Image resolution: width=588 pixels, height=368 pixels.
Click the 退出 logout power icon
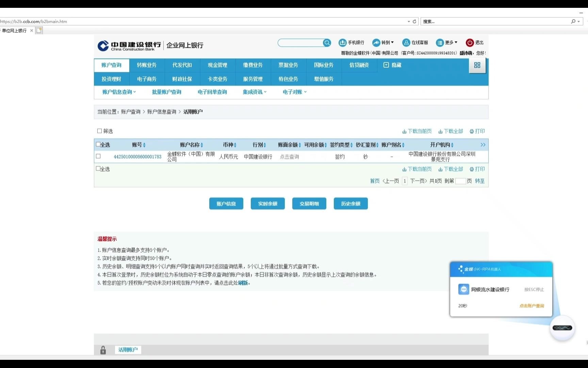[x=470, y=43]
